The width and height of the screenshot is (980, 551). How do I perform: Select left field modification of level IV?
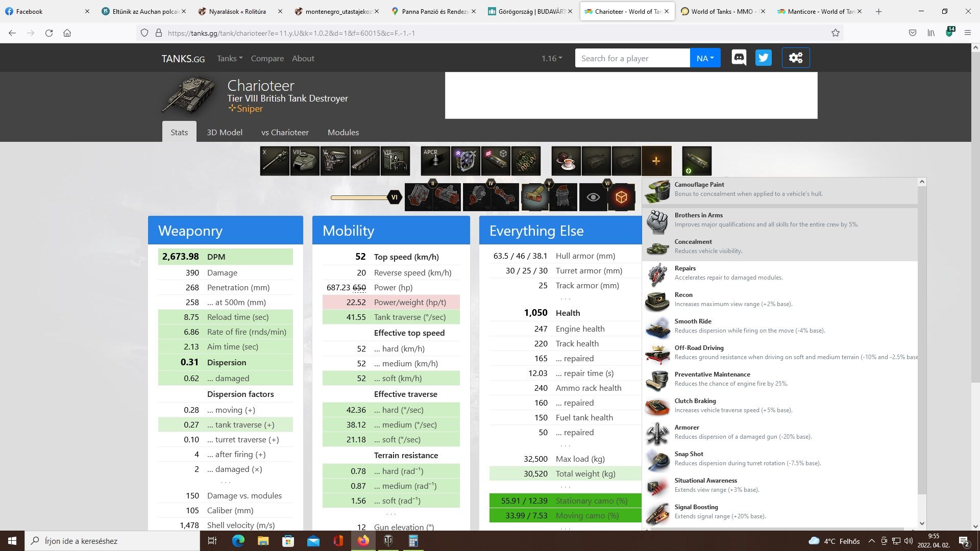click(x=477, y=197)
